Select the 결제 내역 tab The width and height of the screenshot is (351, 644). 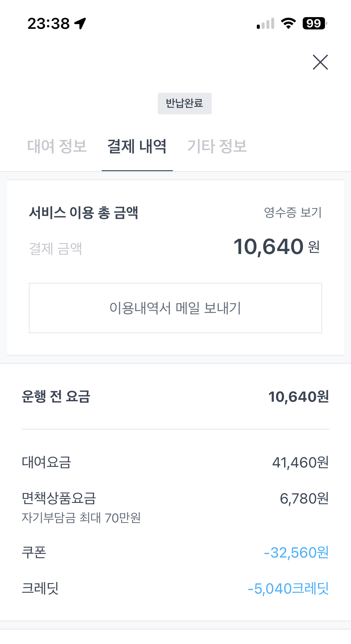(x=137, y=146)
